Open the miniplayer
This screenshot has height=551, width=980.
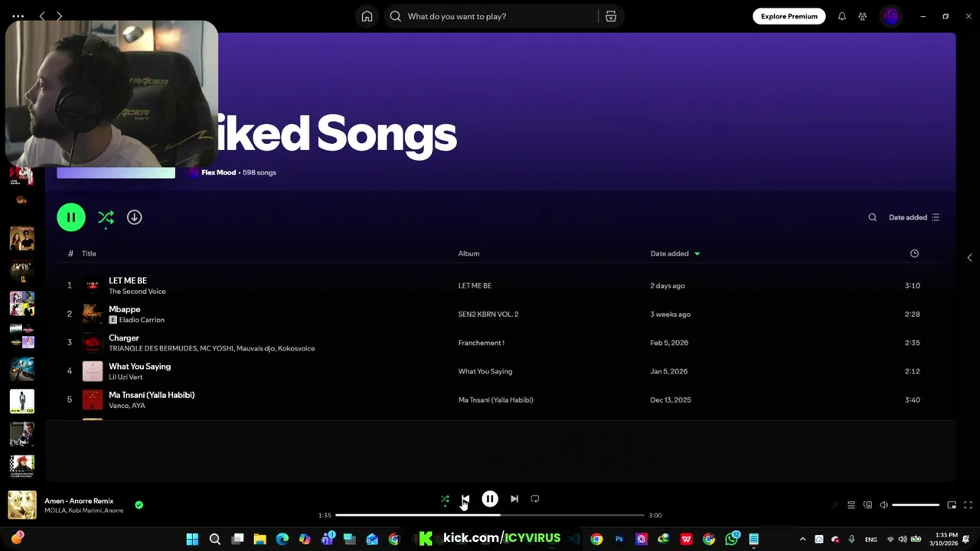coord(952,505)
